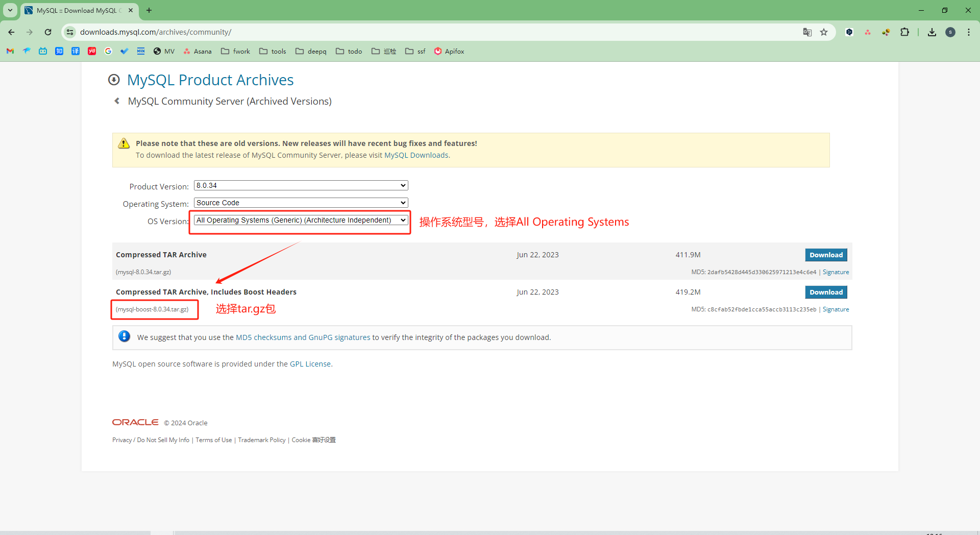Image resolution: width=980 pixels, height=535 pixels.
Task: Open the todo bookmarks folder
Action: (349, 51)
